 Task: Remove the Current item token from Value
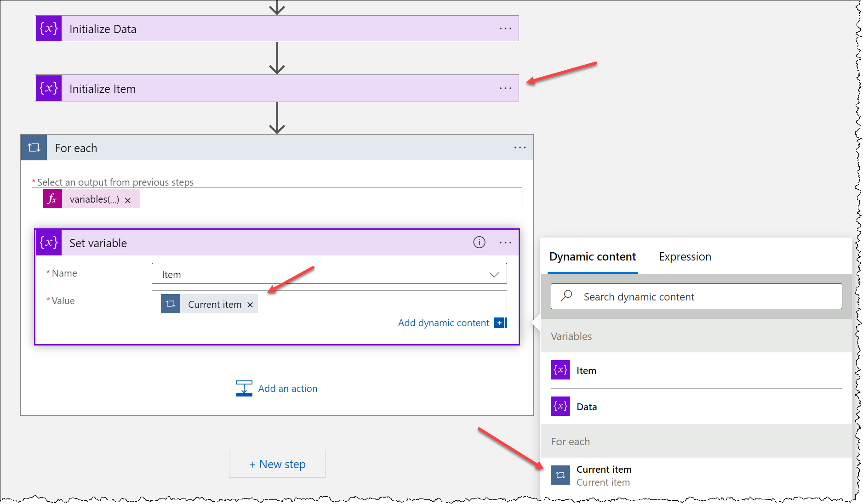(250, 305)
